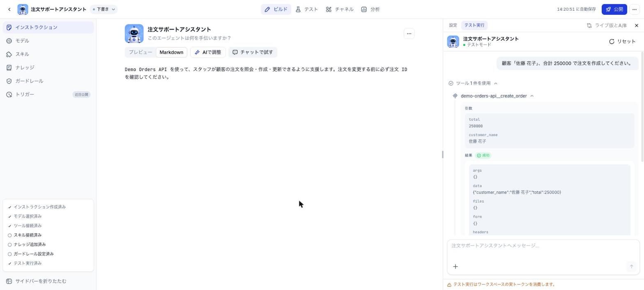The image size is (644, 290).
Task: Click checklist item スキル接続済み
Action: (28, 235)
